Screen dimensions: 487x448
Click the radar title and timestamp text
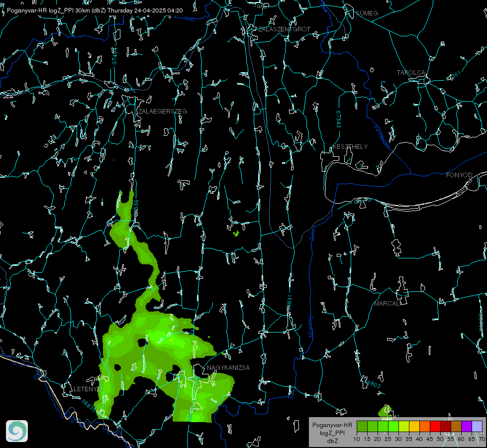(95, 10)
